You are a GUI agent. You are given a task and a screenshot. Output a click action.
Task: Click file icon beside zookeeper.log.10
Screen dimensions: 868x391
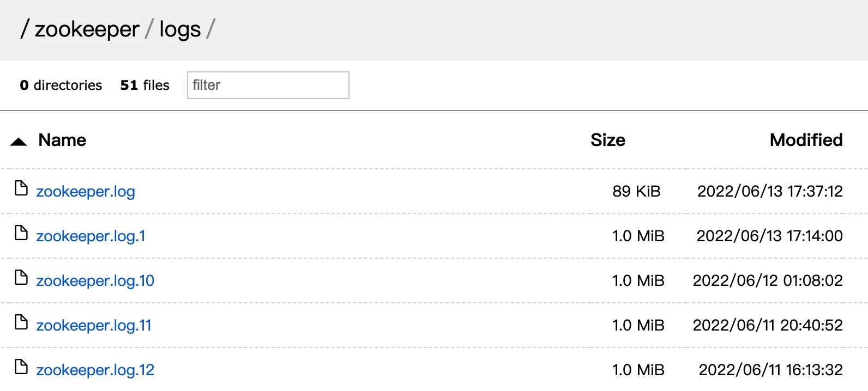21,278
